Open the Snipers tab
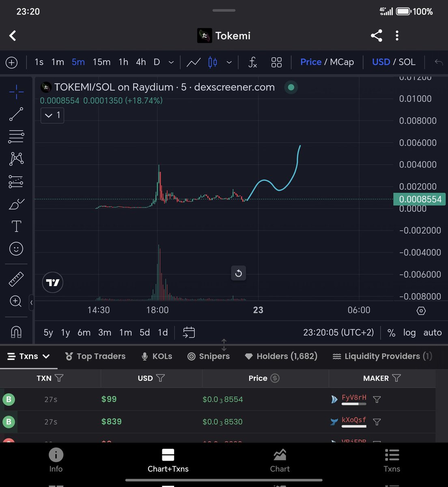448x487 pixels. 209,356
